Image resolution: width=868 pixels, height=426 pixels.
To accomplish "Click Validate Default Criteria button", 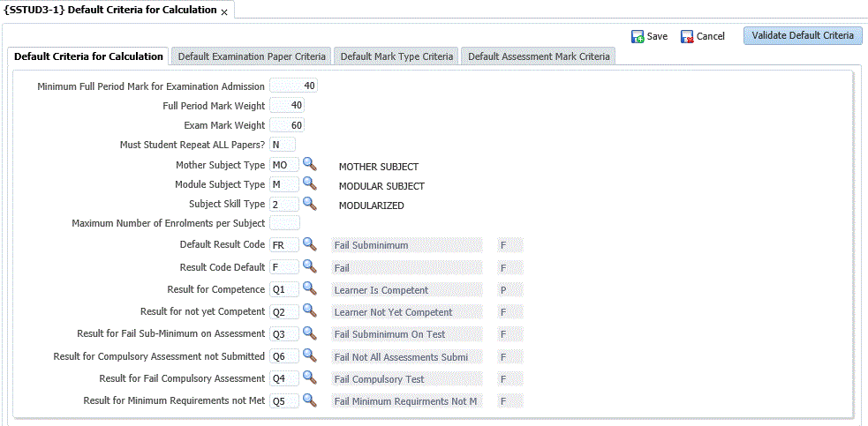I will click(x=803, y=35).
